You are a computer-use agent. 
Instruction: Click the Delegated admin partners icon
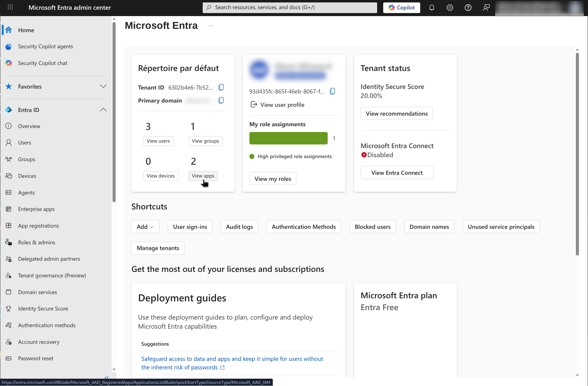click(x=8, y=259)
